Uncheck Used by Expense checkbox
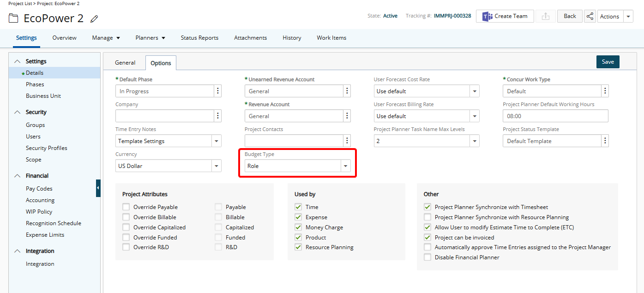 pyautogui.click(x=298, y=217)
